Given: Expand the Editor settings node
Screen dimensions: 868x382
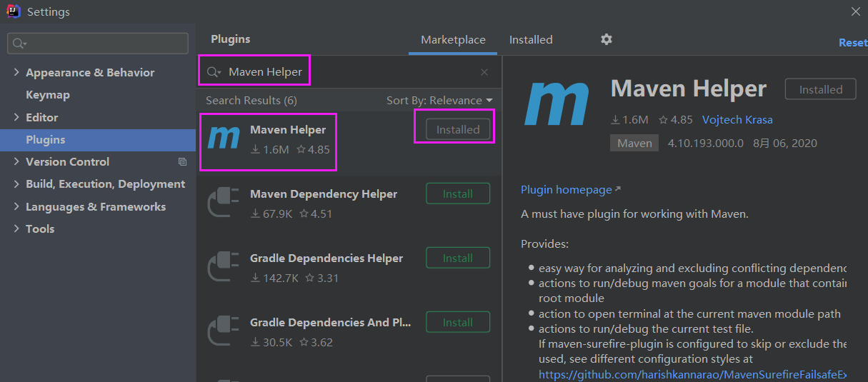Looking at the screenshot, I should [x=17, y=117].
